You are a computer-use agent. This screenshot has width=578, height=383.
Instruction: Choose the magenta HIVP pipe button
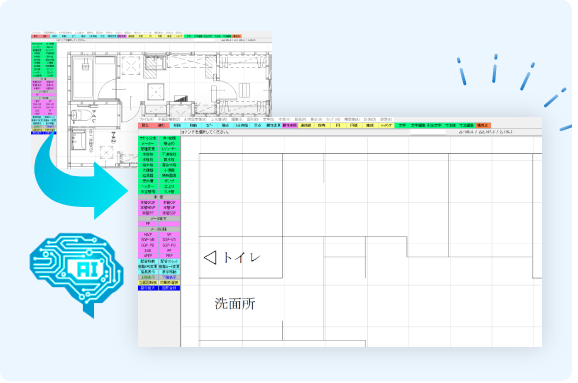pos(149,234)
